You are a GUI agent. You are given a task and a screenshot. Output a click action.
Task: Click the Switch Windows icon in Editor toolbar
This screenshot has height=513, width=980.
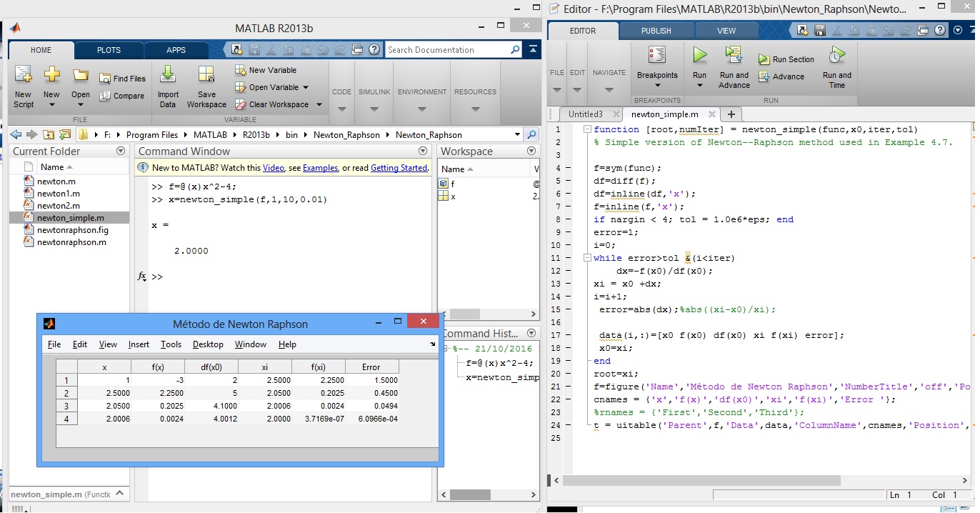[x=923, y=31]
